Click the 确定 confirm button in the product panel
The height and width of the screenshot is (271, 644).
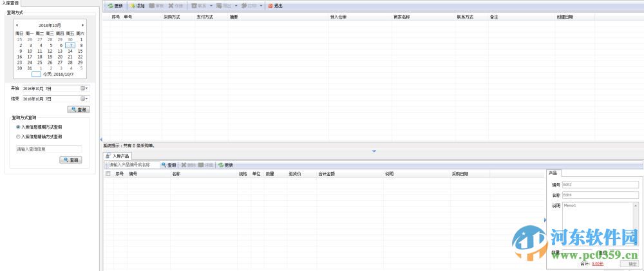(x=630, y=264)
